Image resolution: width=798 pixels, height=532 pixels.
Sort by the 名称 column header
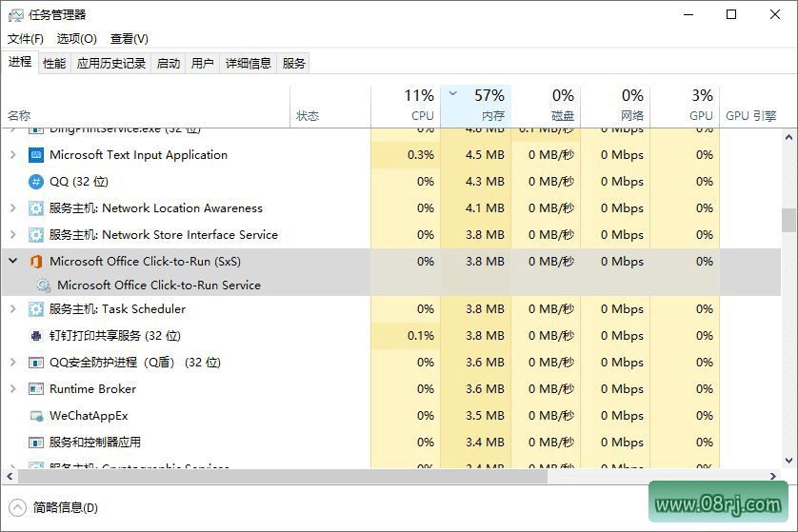(x=146, y=107)
